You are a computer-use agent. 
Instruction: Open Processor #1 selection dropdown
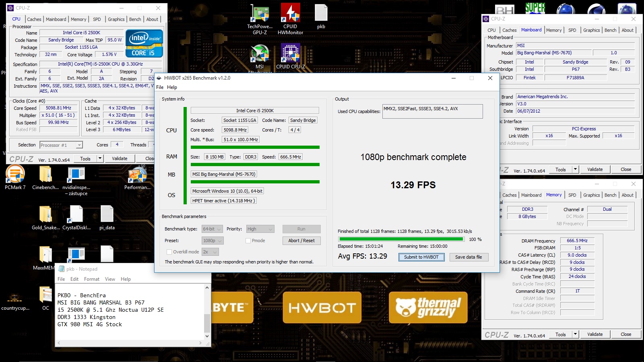pos(61,145)
